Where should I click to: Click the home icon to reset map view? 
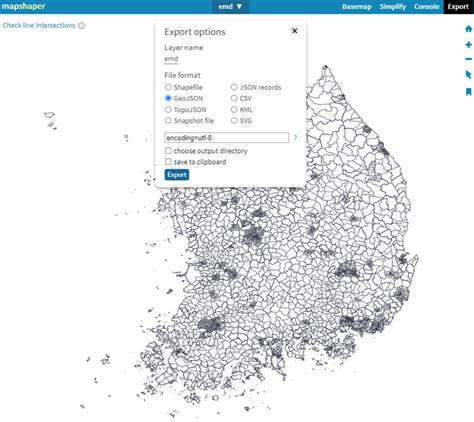468,29
